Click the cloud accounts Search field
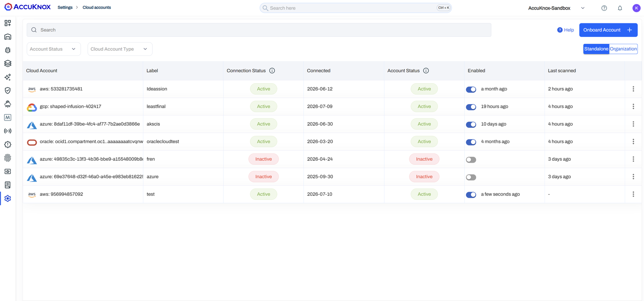This screenshot has width=644, height=301. (x=259, y=30)
